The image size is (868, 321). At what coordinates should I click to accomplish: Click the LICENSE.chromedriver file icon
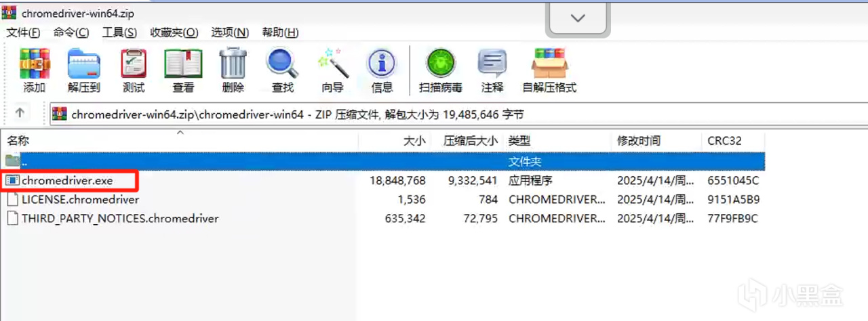(x=12, y=200)
